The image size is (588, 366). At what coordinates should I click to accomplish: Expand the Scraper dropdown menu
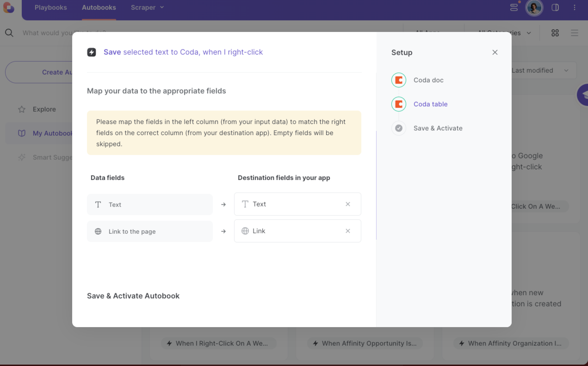click(x=147, y=7)
